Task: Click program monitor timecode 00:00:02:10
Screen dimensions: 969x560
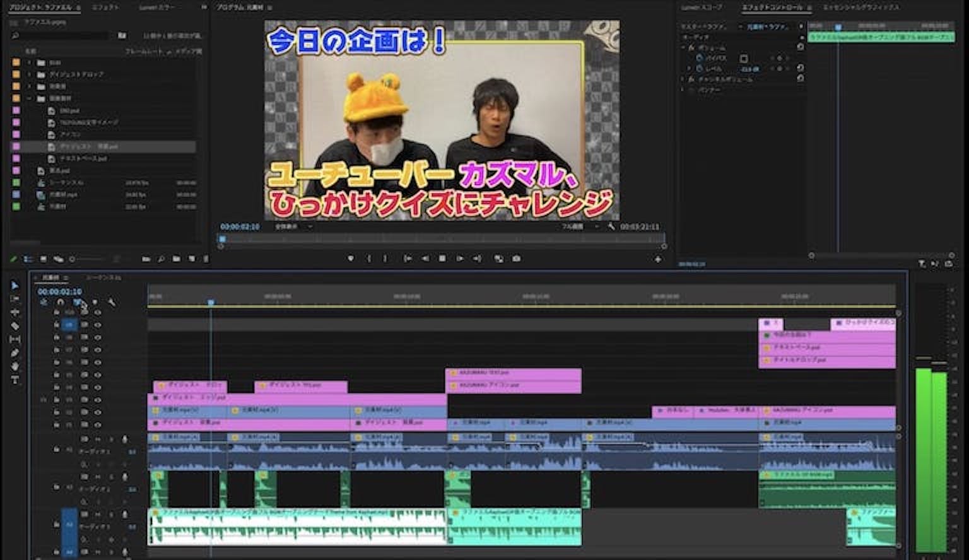Action: [x=240, y=226]
